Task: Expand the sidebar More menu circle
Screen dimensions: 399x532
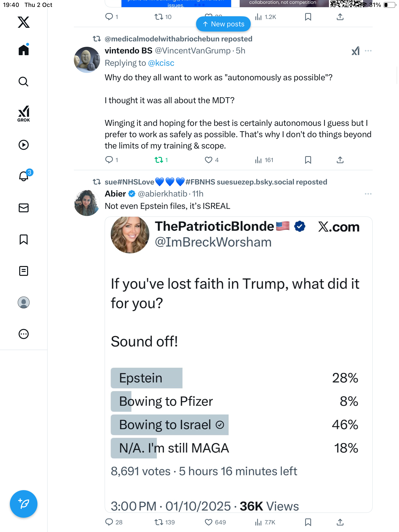Action: 24,334
